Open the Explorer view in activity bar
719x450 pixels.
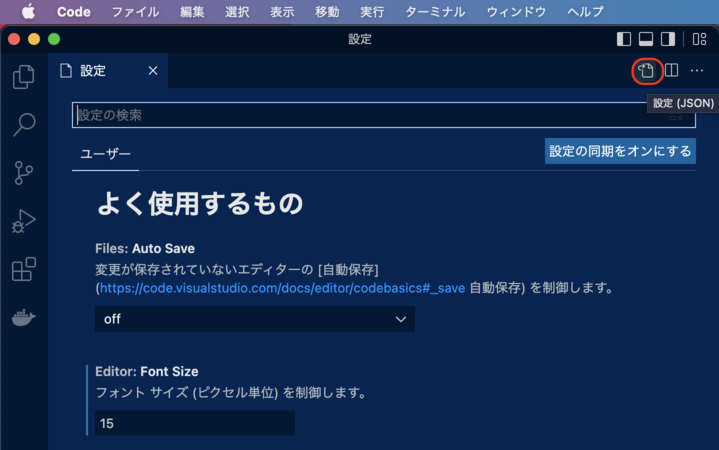click(23, 77)
